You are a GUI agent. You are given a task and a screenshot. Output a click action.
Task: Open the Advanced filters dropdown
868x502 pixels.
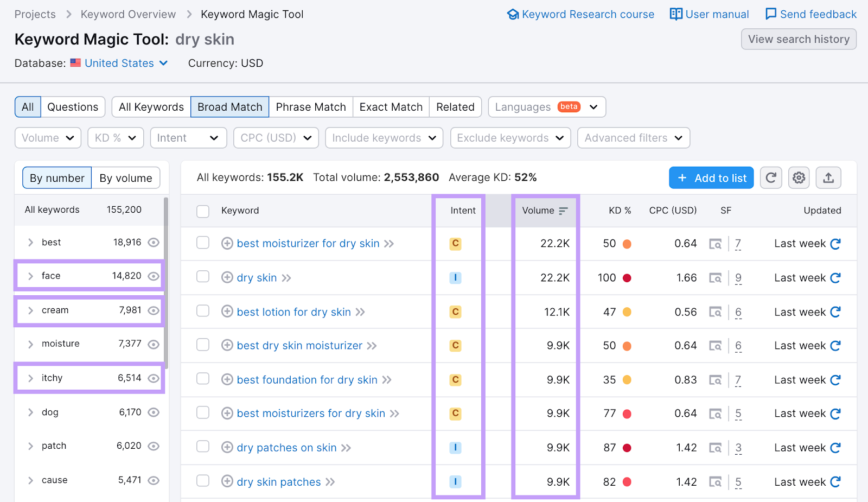point(633,137)
